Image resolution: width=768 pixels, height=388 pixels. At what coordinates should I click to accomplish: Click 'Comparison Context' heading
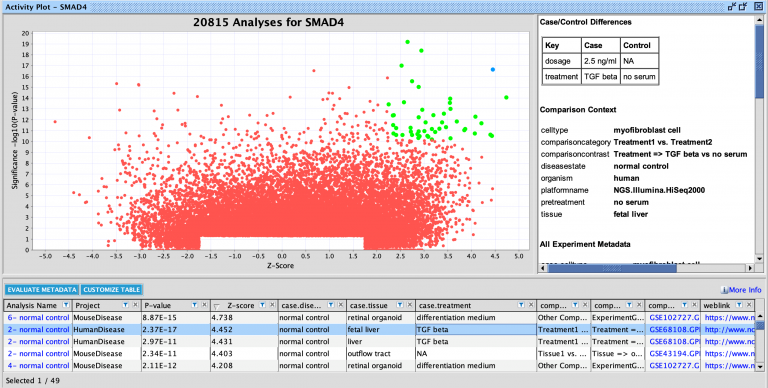578,110
